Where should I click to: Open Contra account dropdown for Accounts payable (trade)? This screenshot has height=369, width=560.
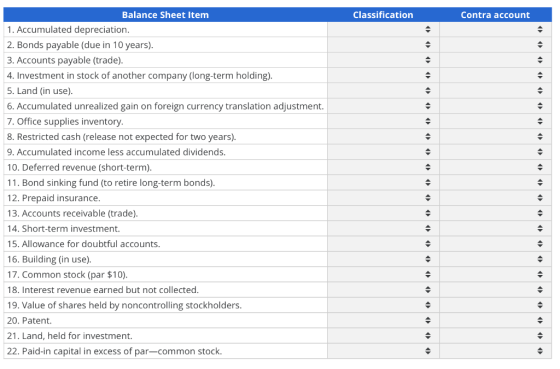coord(495,60)
